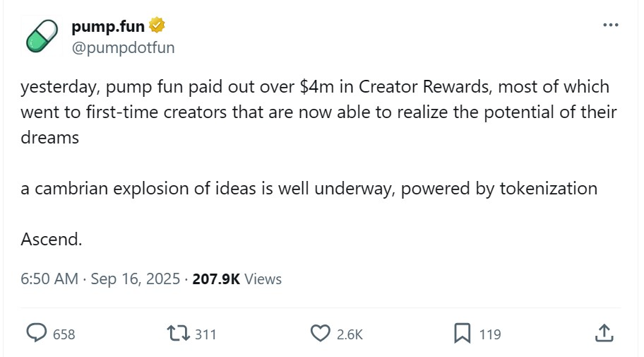Click the @pumpdotfun handle

123,47
